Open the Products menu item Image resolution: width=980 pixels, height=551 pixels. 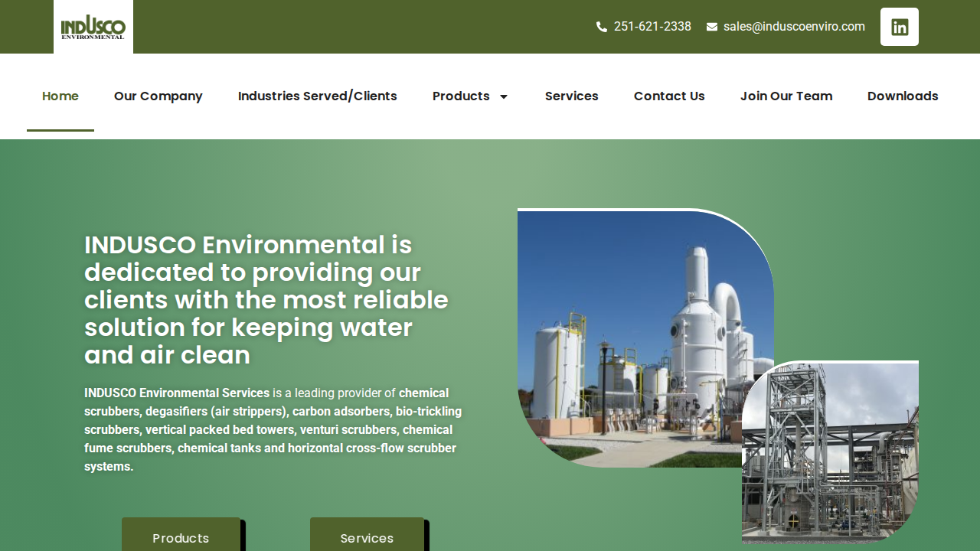461,96
